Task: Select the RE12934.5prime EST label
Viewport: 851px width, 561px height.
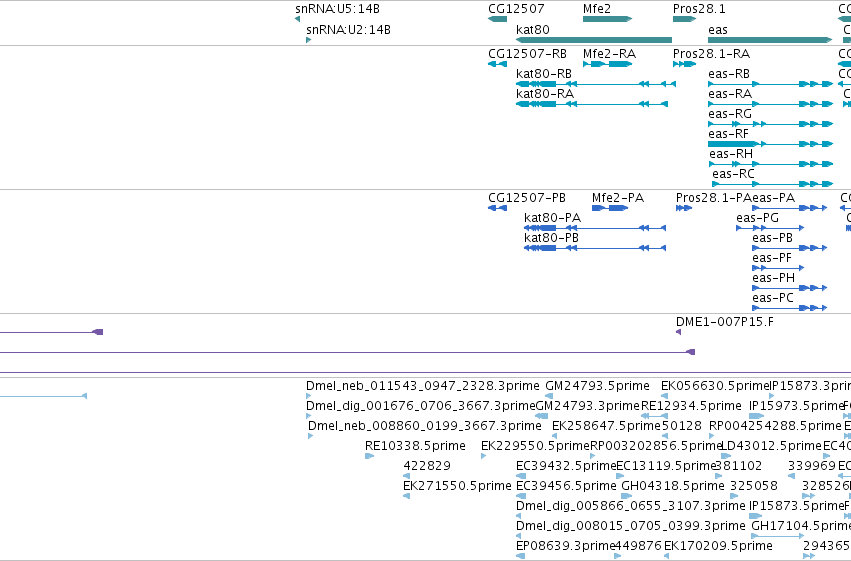Action: point(691,406)
